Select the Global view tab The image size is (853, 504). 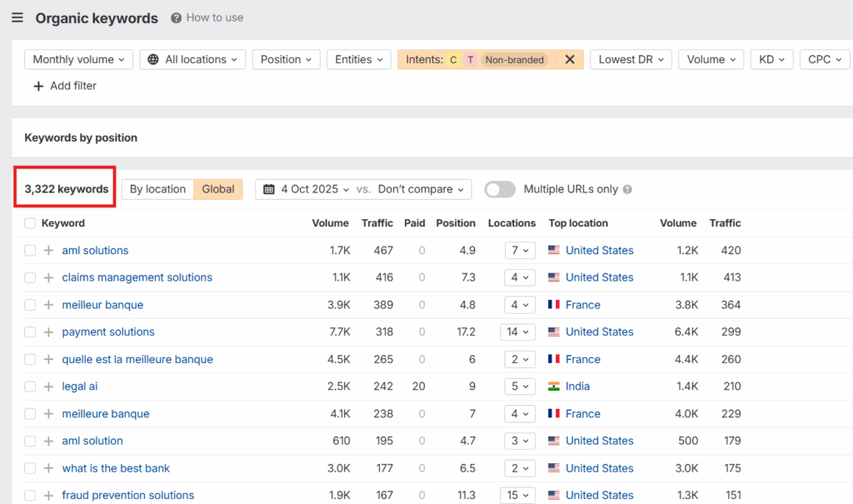218,189
